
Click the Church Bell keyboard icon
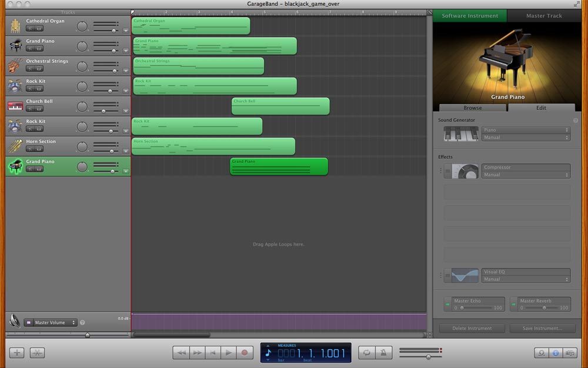[x=15, y=106]
